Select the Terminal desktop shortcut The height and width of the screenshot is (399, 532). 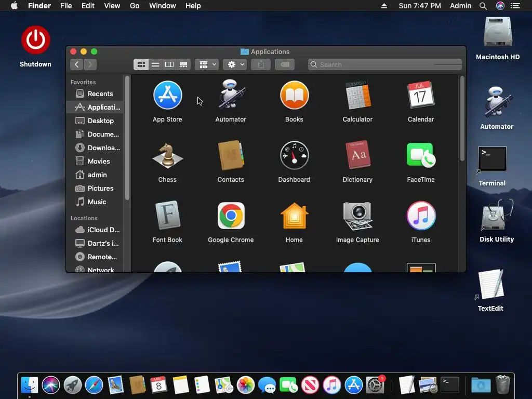(492, 159)
